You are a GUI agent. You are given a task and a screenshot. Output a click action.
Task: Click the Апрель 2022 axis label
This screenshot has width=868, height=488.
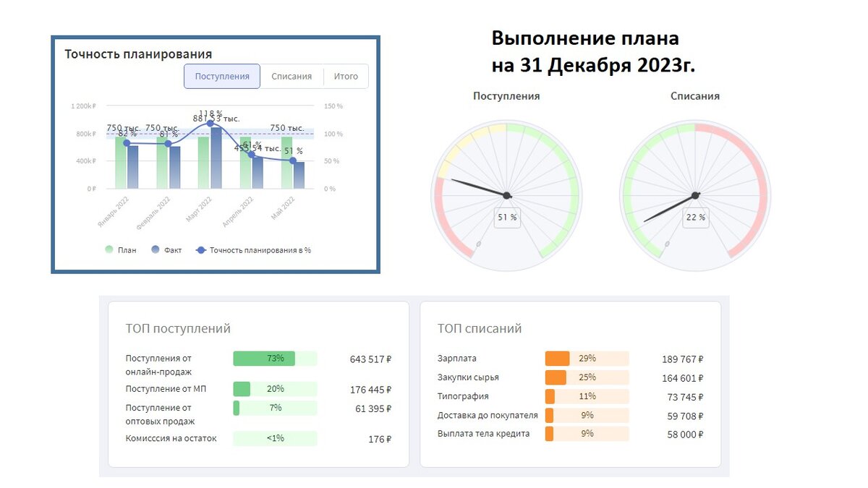pyautogui.click(x=237, y=211)
